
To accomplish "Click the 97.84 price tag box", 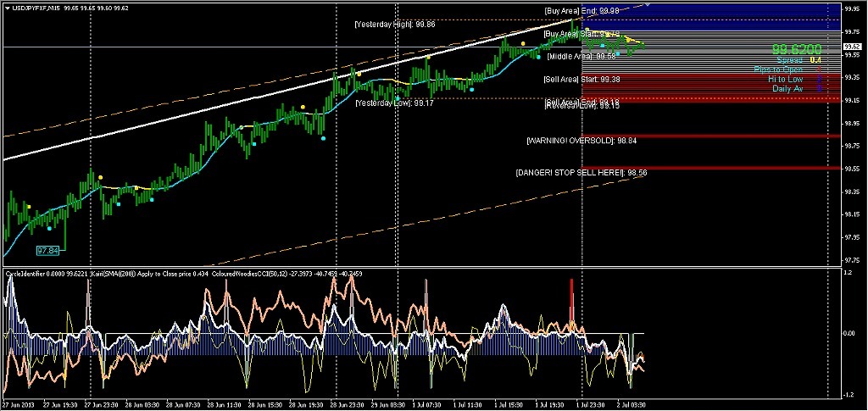I will pyautogui.click(x=47, y=251).
